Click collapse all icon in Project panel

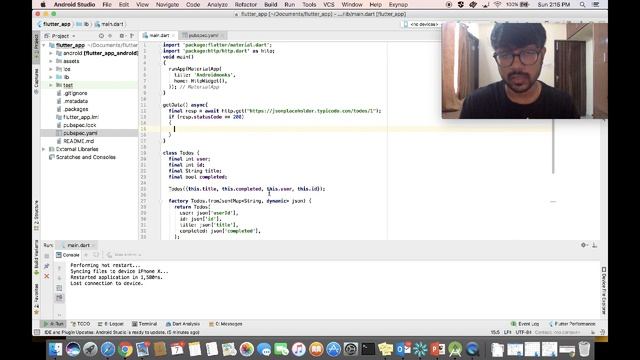(x=110, y=36)
